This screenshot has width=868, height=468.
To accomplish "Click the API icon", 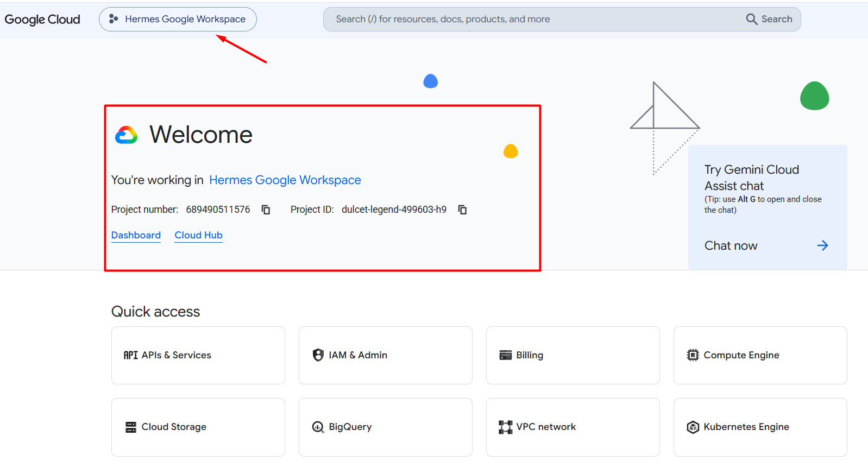I will [x=130, y=355].
